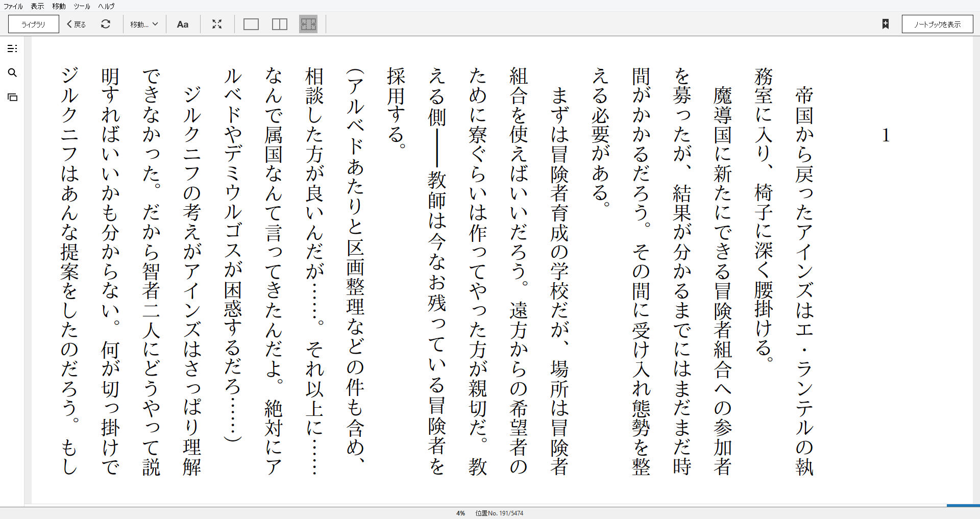Click the blue reading progress bar

point(963,505)
